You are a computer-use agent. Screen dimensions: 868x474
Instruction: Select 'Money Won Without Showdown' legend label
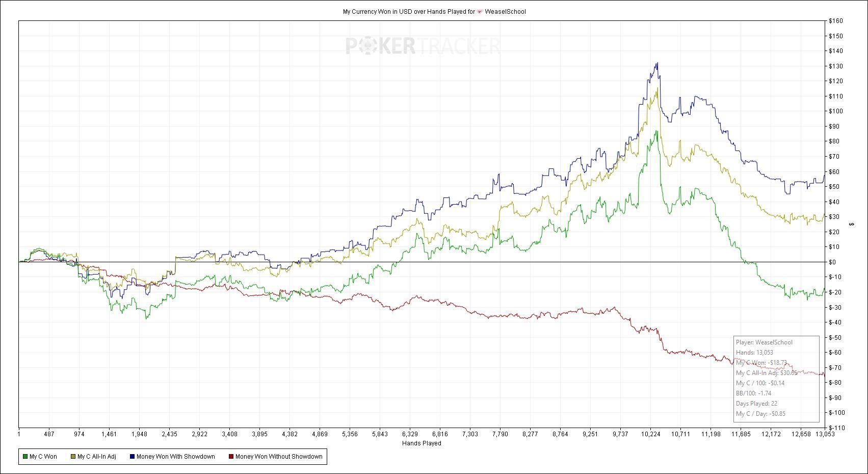pos(279,457)
